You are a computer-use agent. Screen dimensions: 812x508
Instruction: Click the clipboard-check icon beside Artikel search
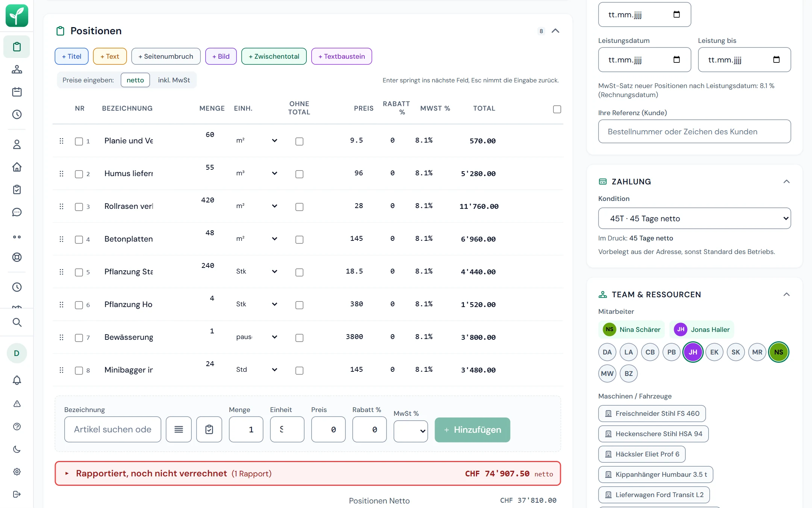[209, 429]
